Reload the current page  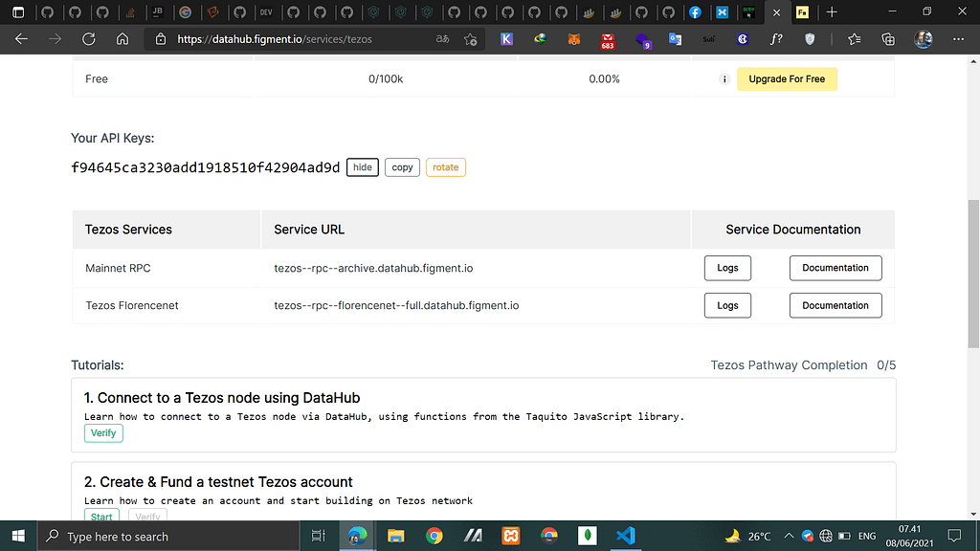pos(89,38)
